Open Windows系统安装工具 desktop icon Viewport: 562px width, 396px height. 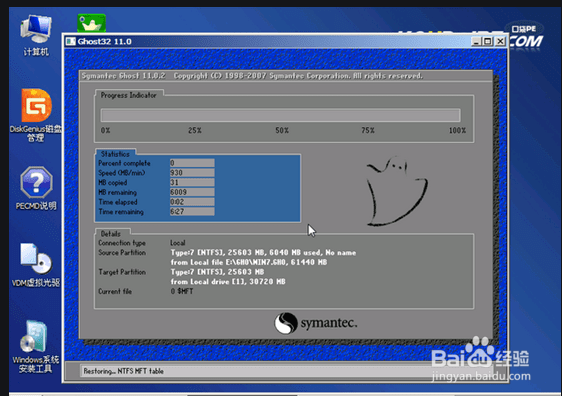point(36,347)
